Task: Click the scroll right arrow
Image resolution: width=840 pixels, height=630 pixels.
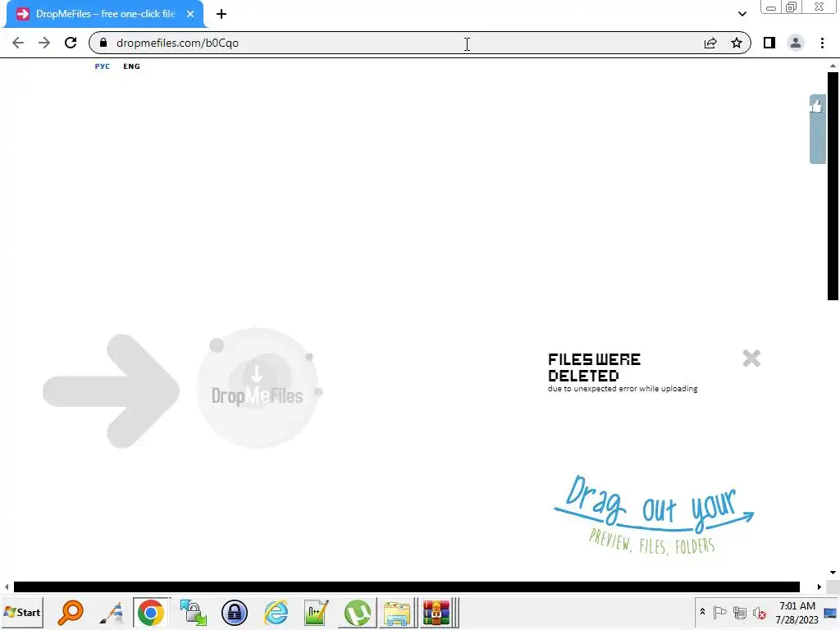Action: point(819,587)
